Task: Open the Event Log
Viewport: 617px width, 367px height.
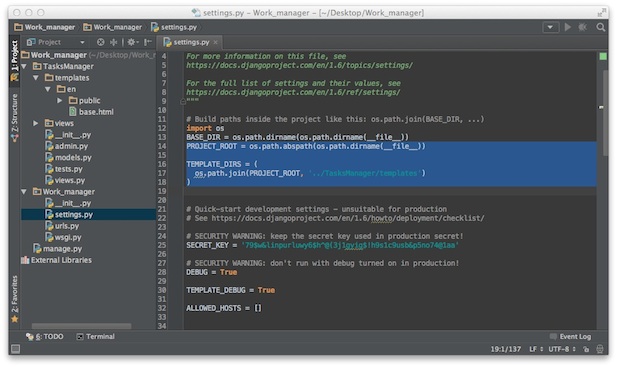Action: [x=570, y=337]
